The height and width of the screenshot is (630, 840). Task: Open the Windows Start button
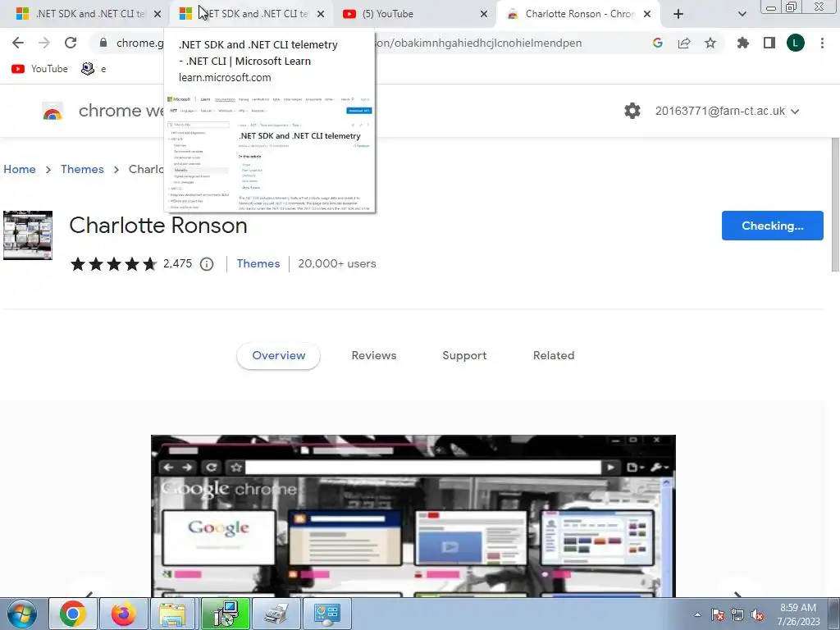point(21,614)
